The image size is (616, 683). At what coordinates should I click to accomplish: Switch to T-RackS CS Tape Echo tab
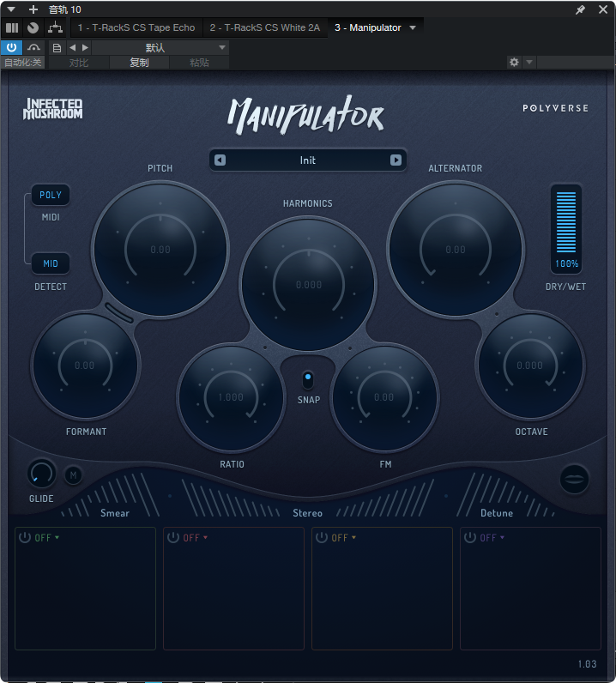(136, 27)
